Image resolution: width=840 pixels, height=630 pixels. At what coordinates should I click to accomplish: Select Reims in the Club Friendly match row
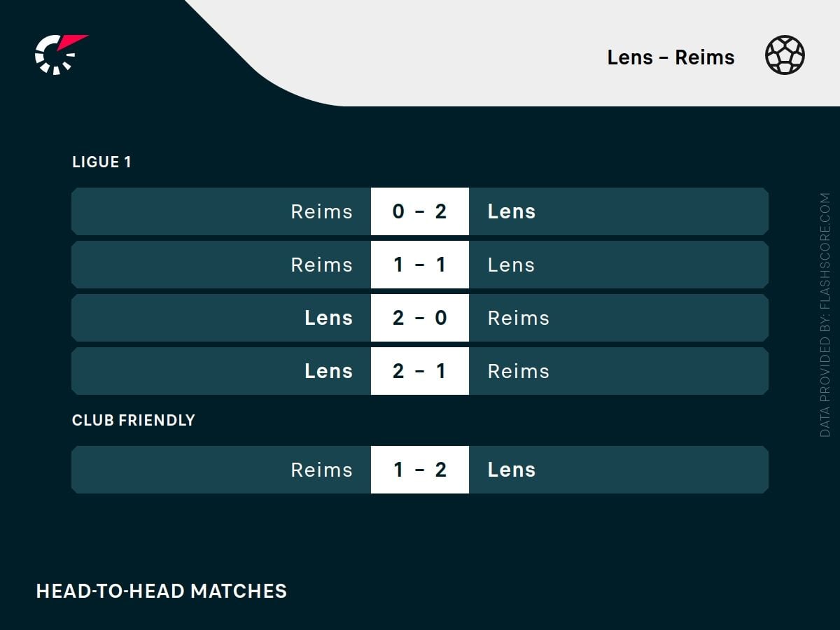(x=321, y=470)
